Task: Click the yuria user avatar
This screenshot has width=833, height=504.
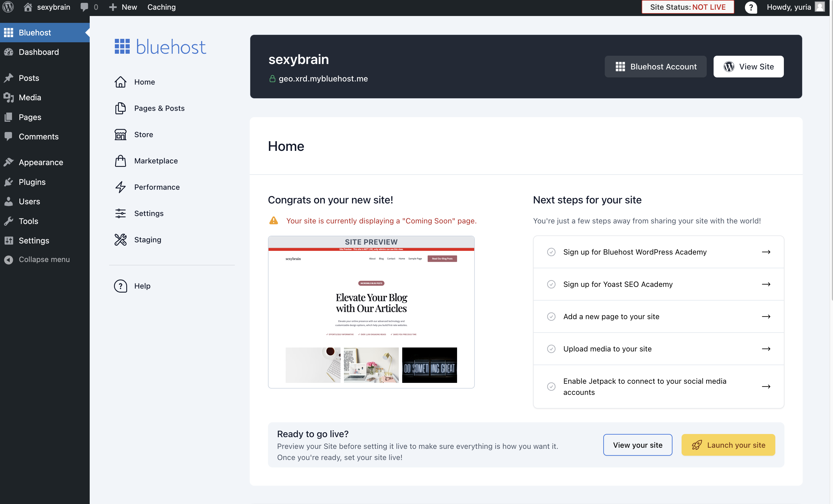Action: 820,7
